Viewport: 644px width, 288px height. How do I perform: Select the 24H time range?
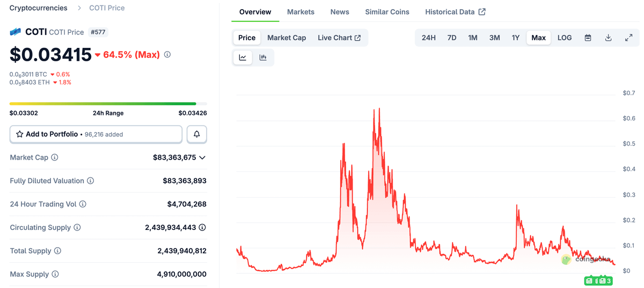pos(429,38)
